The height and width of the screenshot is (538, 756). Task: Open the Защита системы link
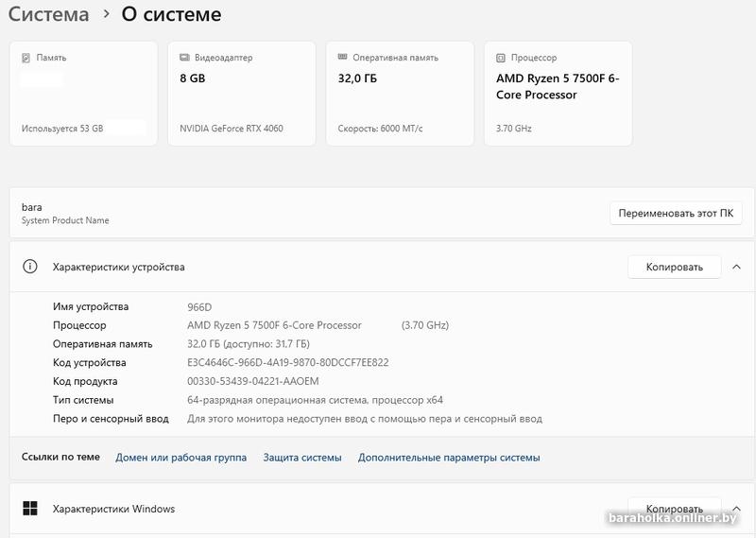(302, 458)
